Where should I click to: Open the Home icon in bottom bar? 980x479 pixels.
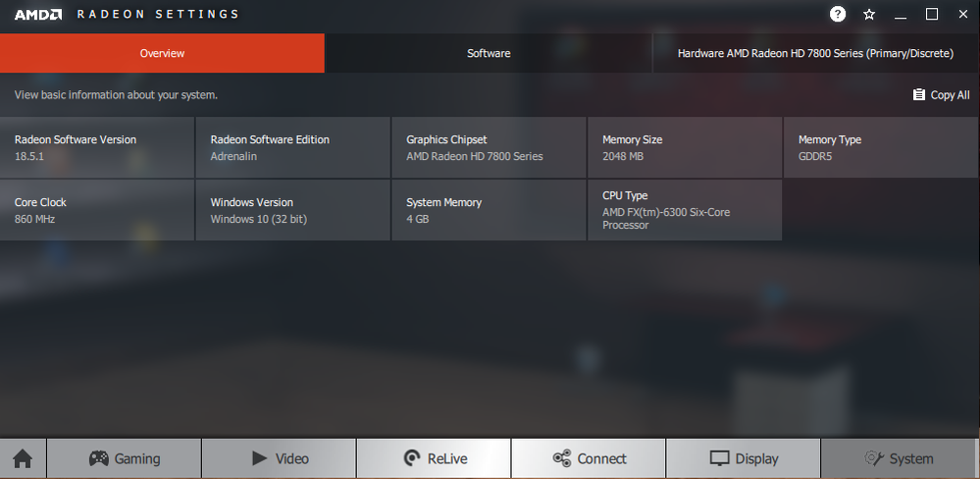(x=23, y=458)
